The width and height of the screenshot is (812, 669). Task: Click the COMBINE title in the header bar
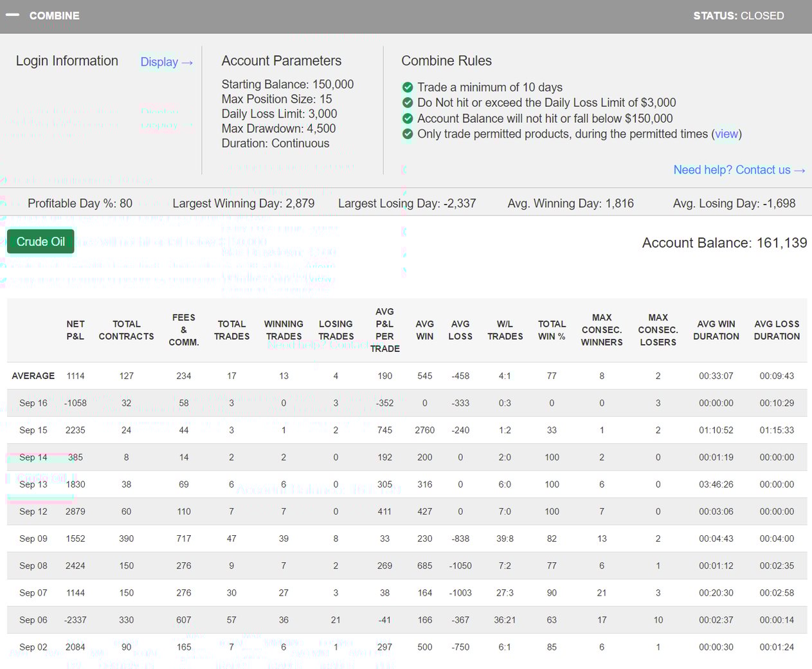click(x=55, y=15)
